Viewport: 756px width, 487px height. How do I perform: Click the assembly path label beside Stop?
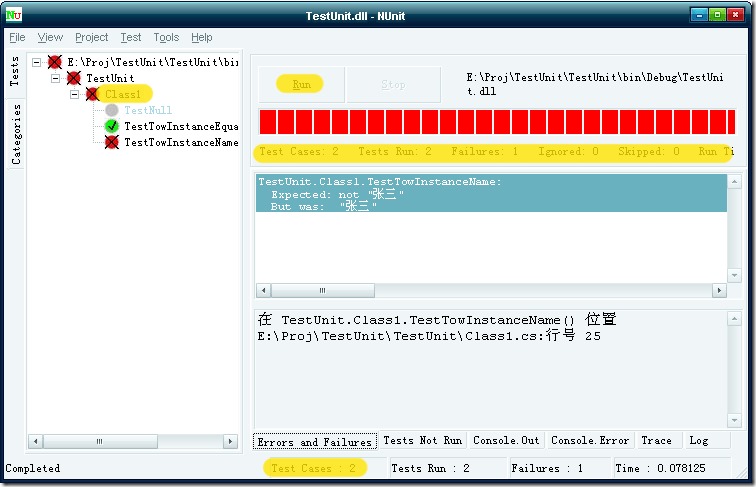(x=595, y=84)
